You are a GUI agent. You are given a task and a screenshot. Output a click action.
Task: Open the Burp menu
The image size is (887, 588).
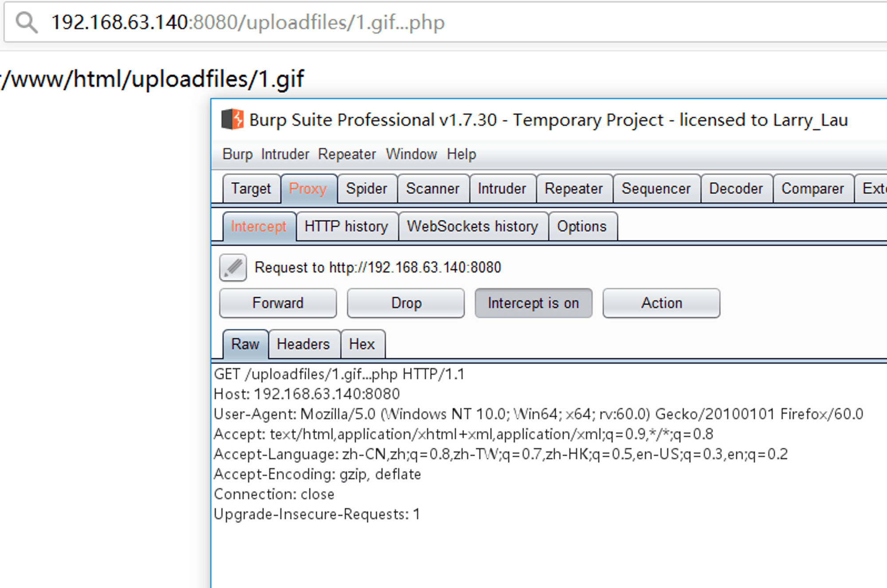pos(237,154)
